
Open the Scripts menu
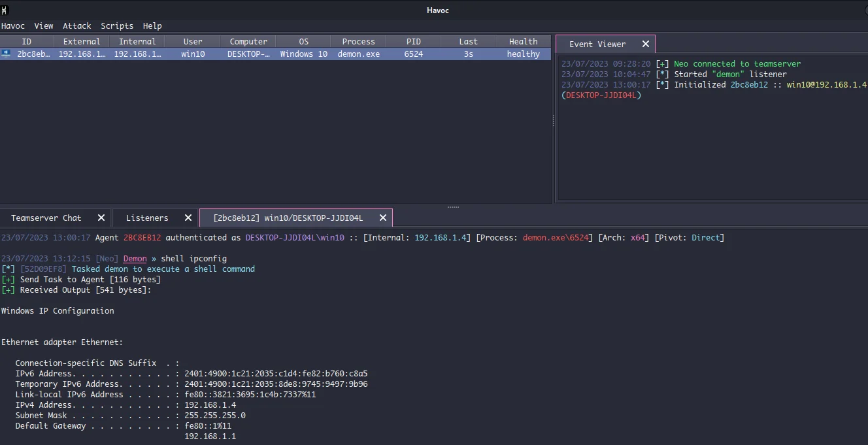point(117,26)
